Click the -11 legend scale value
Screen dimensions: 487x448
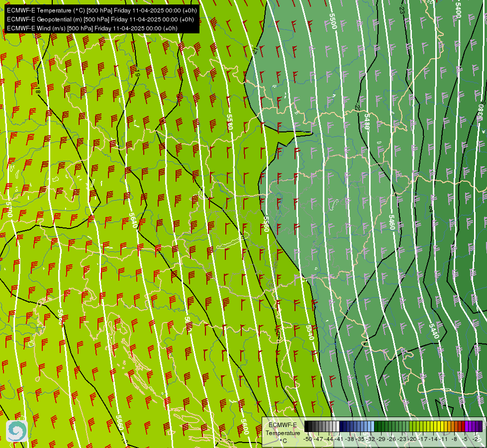443,439
